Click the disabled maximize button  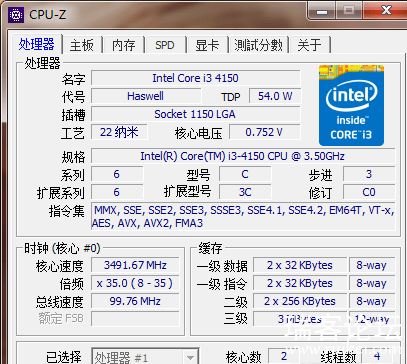(349, 11)
